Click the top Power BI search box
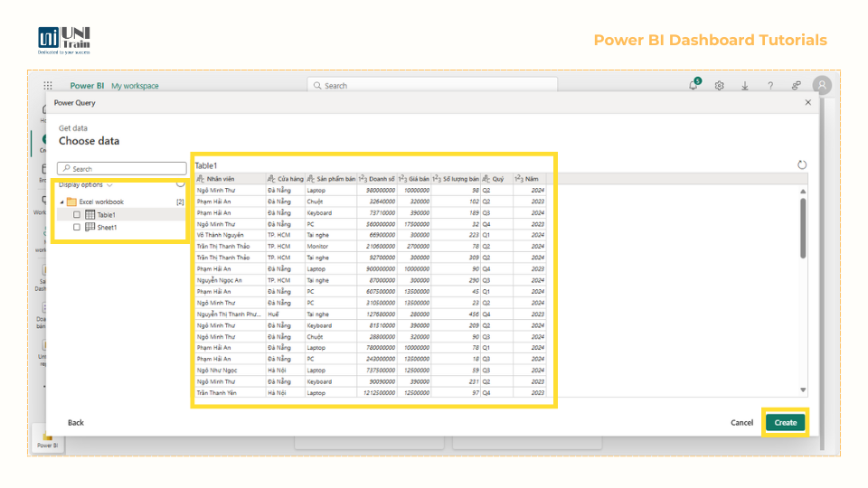This screenshot has width=868, height=488. 432,86
